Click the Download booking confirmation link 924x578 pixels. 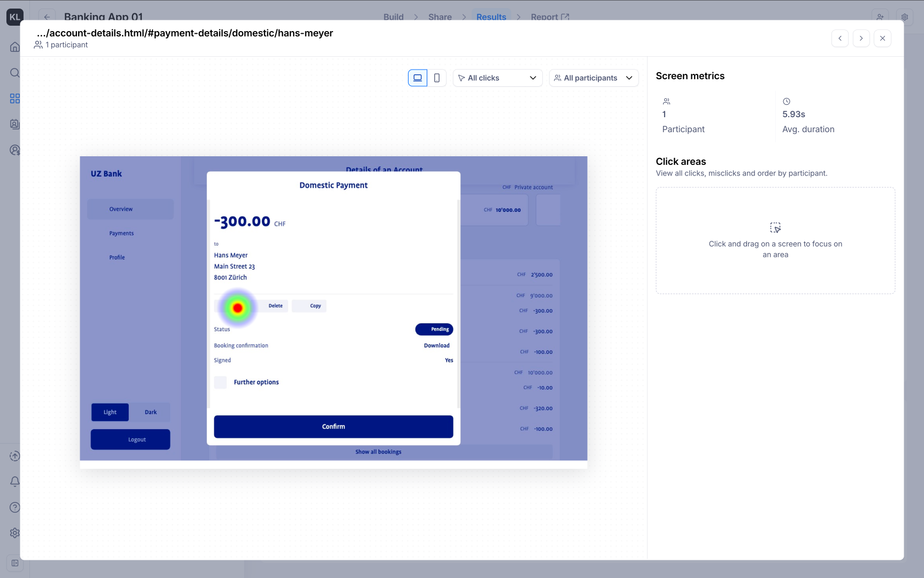coord(437,346)
